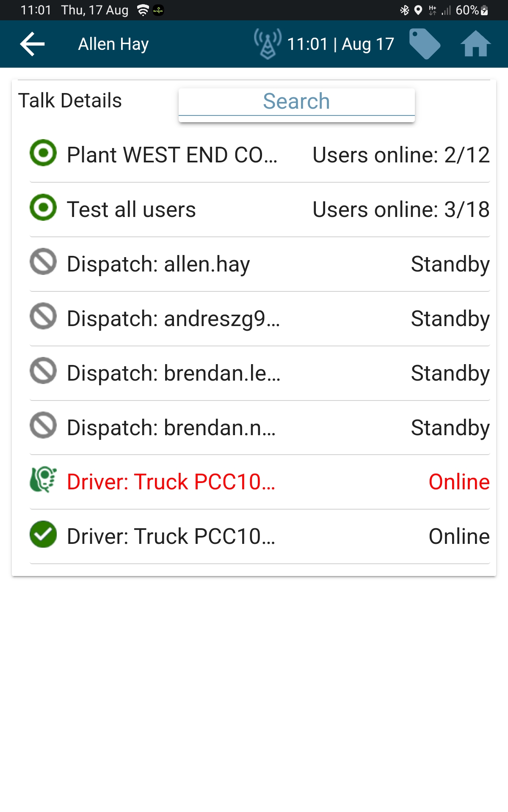Tap the red Online status label
This screenshot has width=508, height=812.
coord(459,482)
